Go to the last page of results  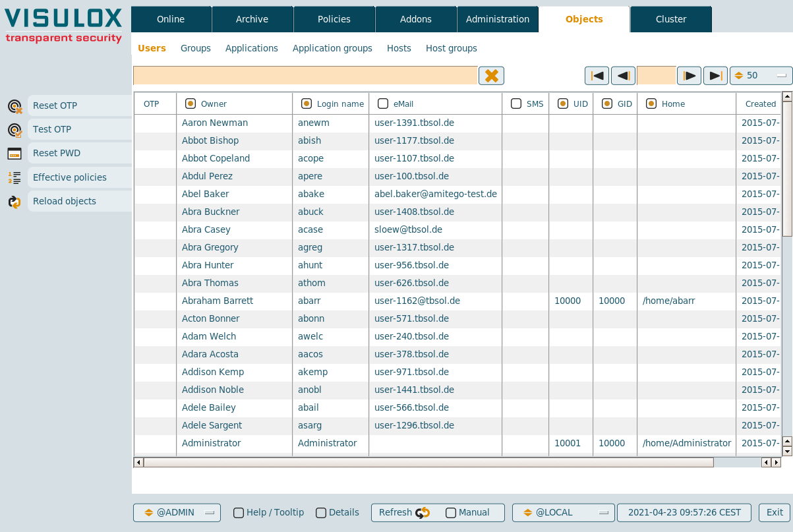pyautogui.click(x=715, y=76)
